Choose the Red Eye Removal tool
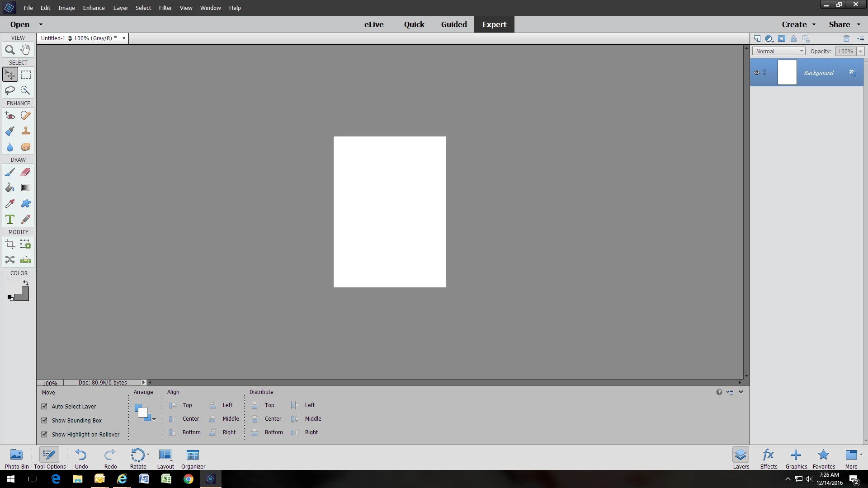Screen dimensions: 868x488 (x=10, y=116)
